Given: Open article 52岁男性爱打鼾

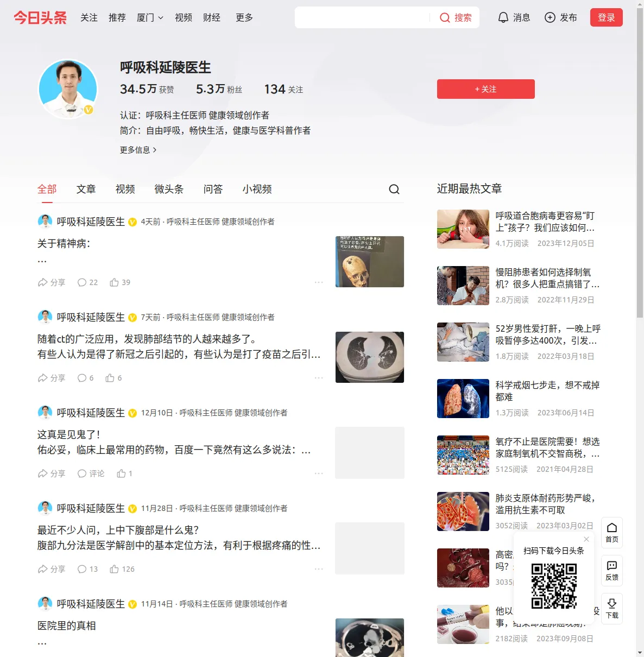Looking at the screenshot, I should pos(548,334).
